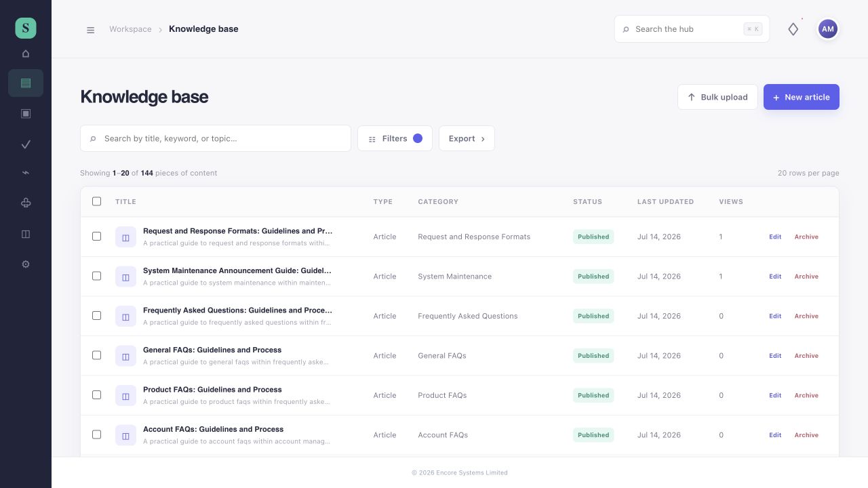Archive the Account FAQs article

tap(806, 435)
